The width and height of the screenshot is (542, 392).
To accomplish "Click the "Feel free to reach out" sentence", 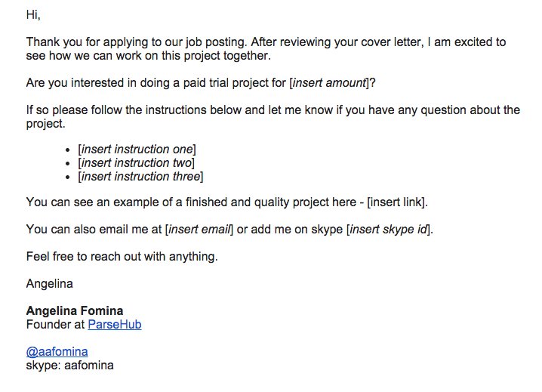I will pyautogui.click(x=122, y=257).
